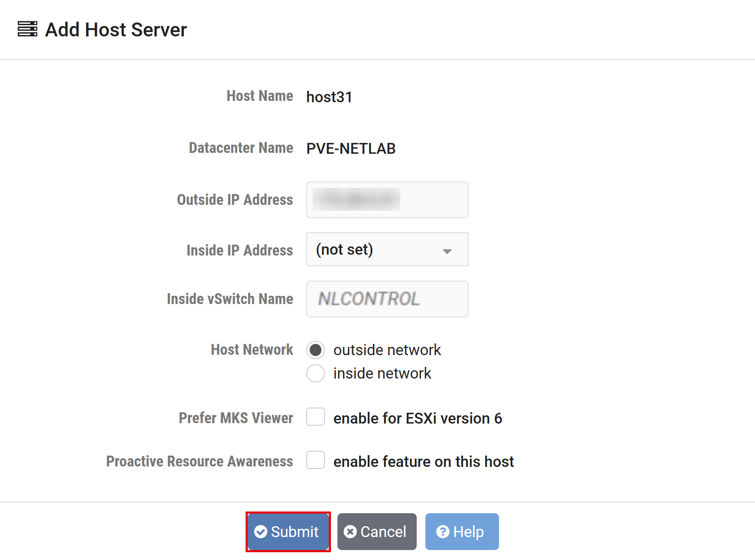
Task: Click the "enable feature on this host" label
Action: tap(423, 462)
